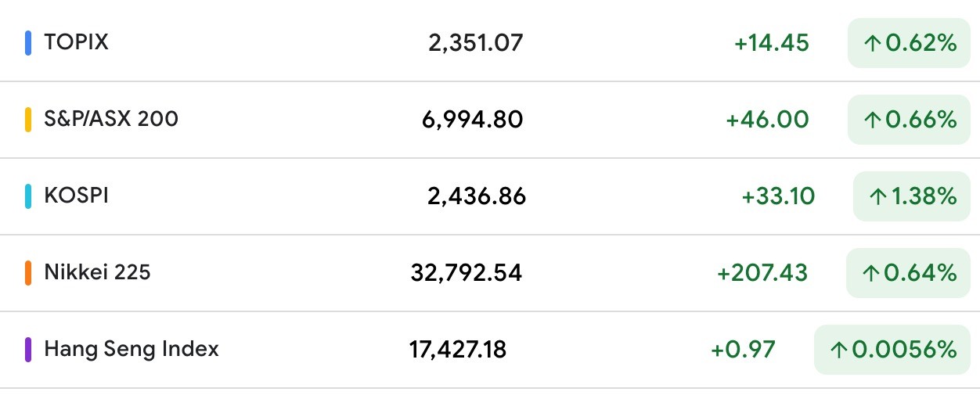Click the Nikkei 225 0.64% badge
Viewport: 980px width, 399px height.
909,273
